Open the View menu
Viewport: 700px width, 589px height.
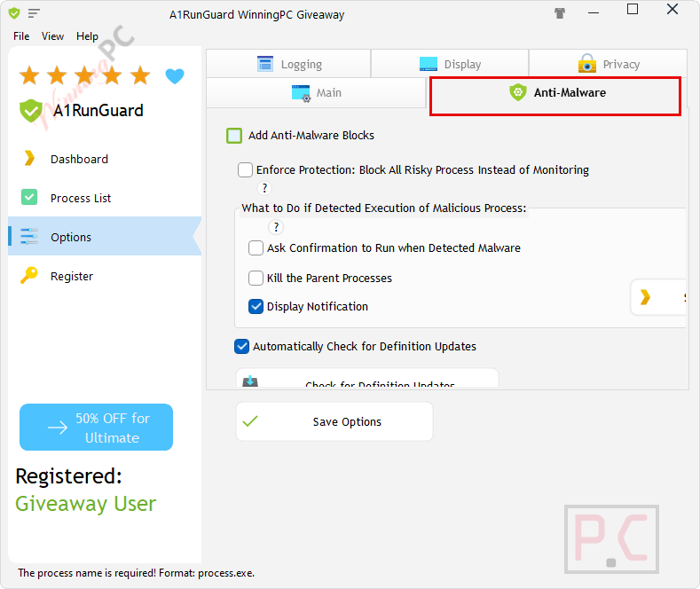tap(52, 36)
